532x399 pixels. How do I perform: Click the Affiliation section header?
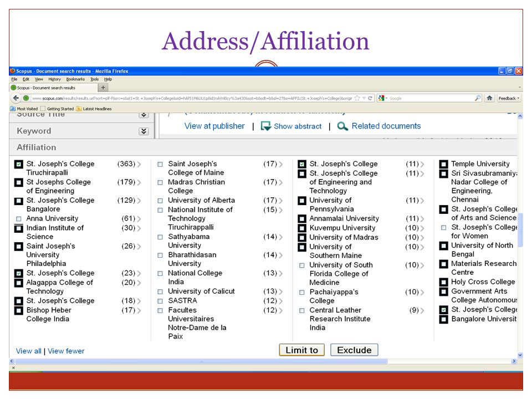point(263,147)
